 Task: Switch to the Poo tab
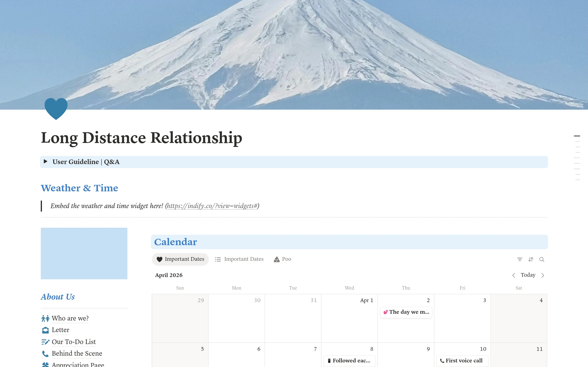(x=282, y=259)
